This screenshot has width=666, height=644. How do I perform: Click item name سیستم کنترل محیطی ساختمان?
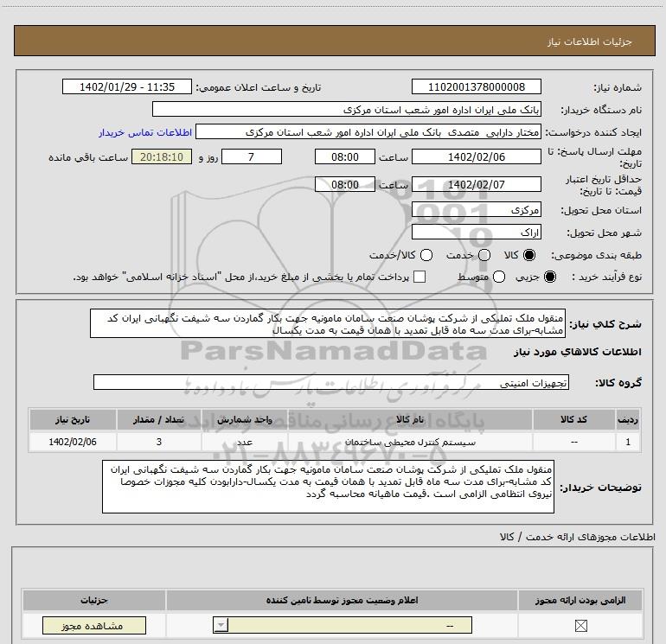[410, 442]
